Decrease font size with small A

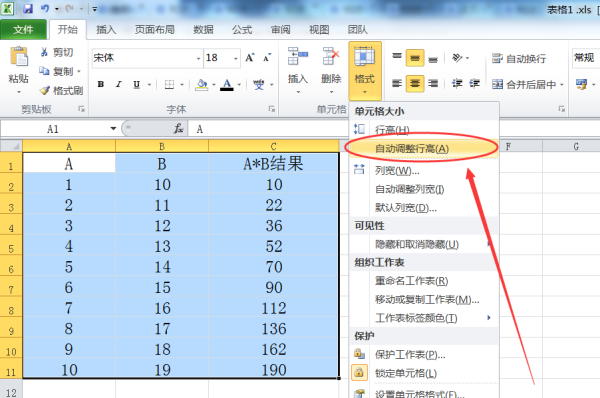tap(267, 58)
